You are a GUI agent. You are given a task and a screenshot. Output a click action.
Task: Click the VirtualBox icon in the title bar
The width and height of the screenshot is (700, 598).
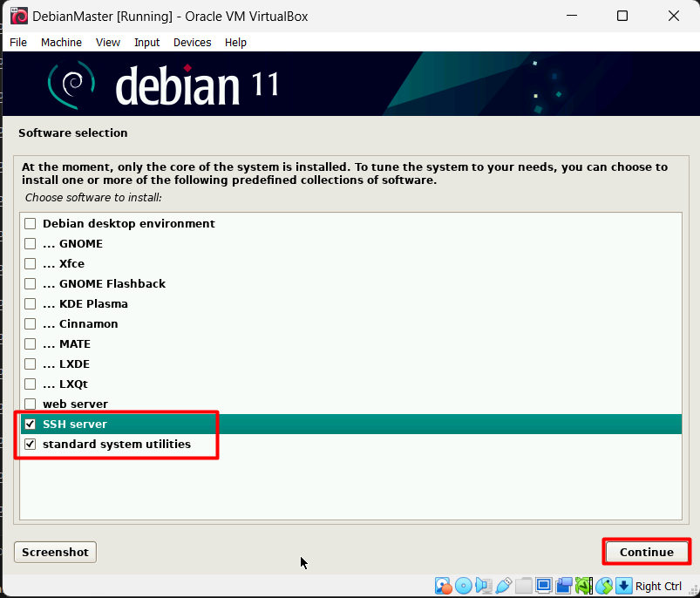(x=19, y=16)
